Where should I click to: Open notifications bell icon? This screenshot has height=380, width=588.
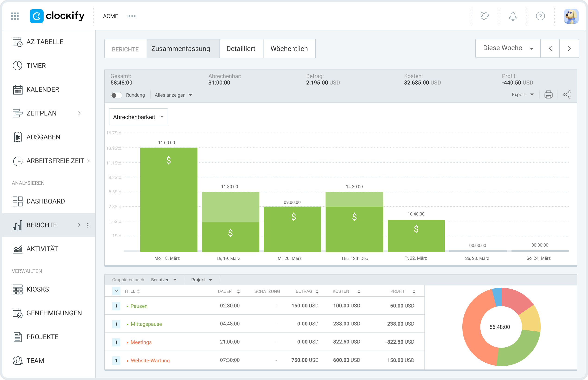pyautogui.click(x=513, y=16)
